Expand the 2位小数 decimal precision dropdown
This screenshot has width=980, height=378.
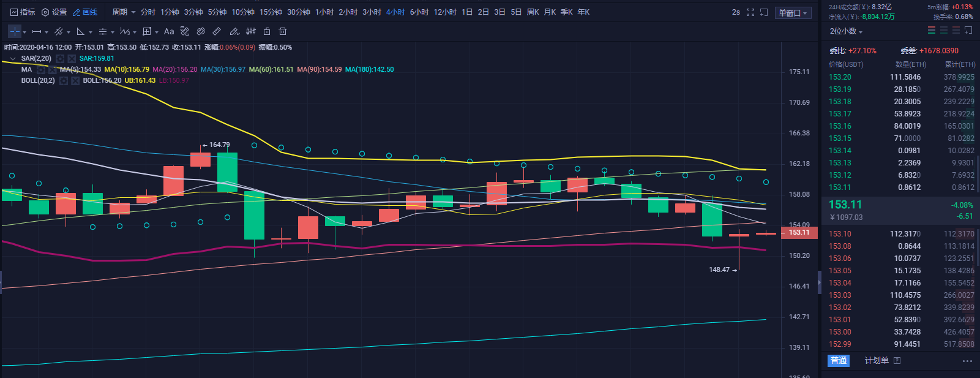(846, 31)
